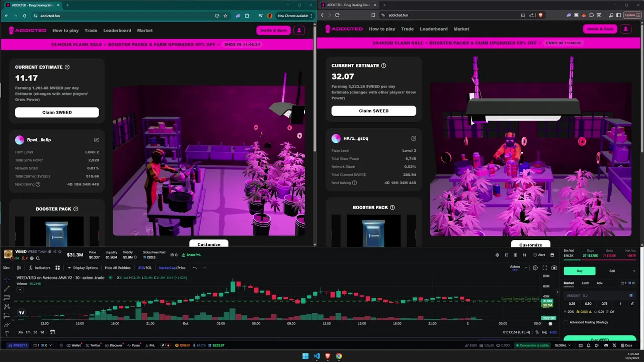644x362 pixels.
Task: Open the profile icon in right ADDICTED window
Action: point(625,29)
